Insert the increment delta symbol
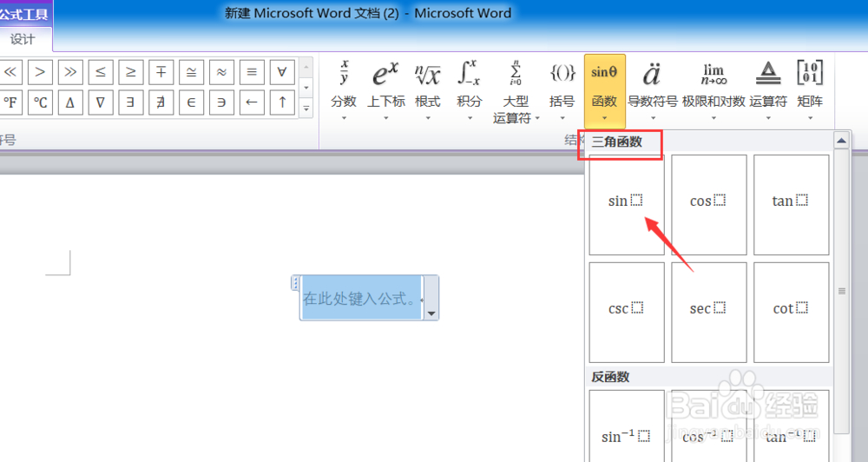This screenshot has width=868, height=462. pyautogui.click(x=69, y=102)
